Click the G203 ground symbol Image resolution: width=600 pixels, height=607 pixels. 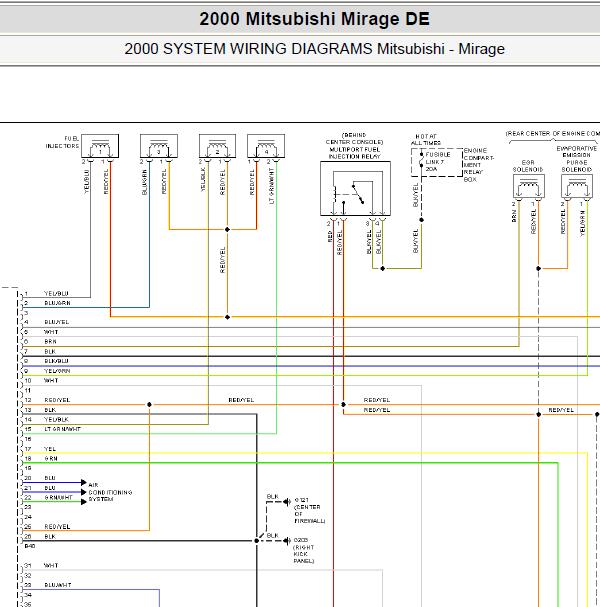[287, 541]
